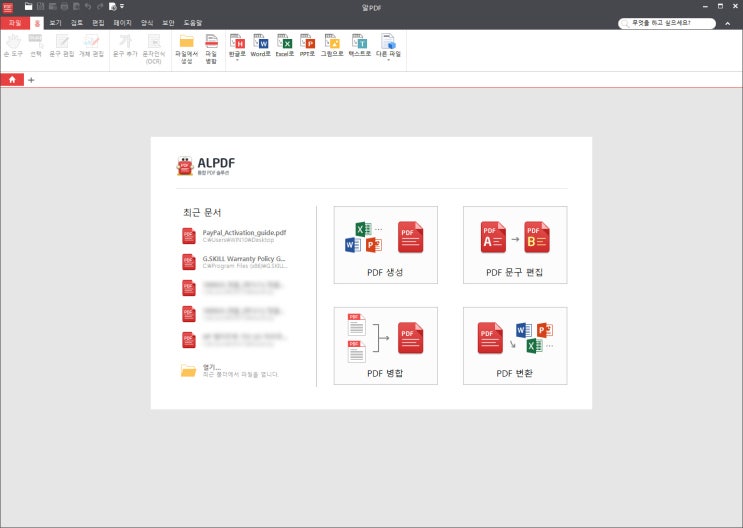This screenshot has width=743, height=528.
Task: Click the ALPDF logo on the start page
Action: (x=206, y=166)
